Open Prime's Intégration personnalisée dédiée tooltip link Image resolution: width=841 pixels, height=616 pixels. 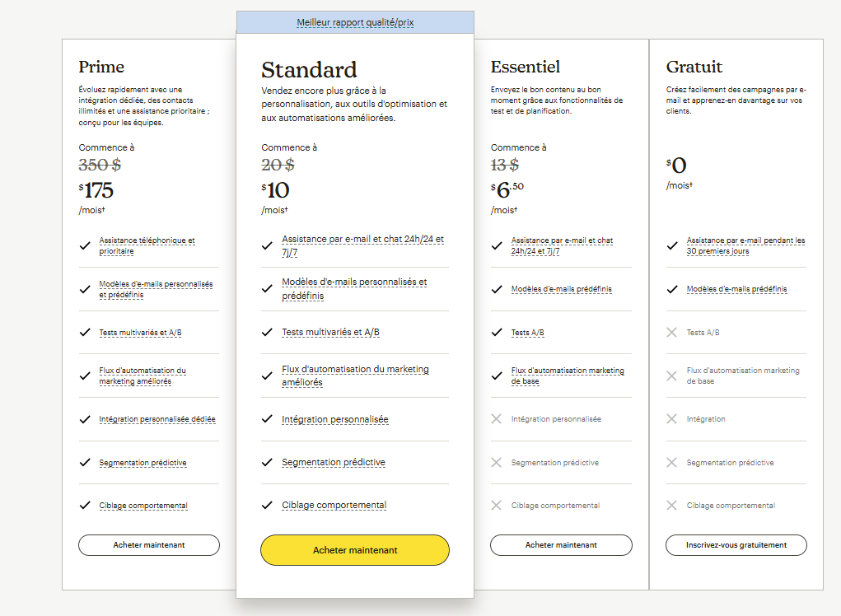click(x=157, y=419)
